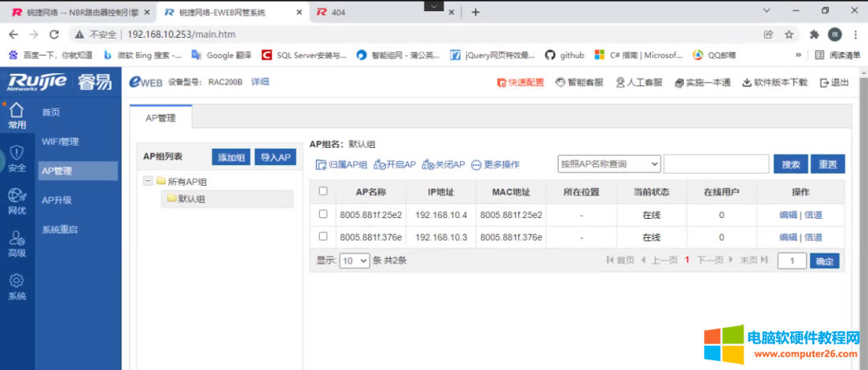Select WIFI管理 in the side menu
Screen dimensions: 868x370
[x=60, y=142]
